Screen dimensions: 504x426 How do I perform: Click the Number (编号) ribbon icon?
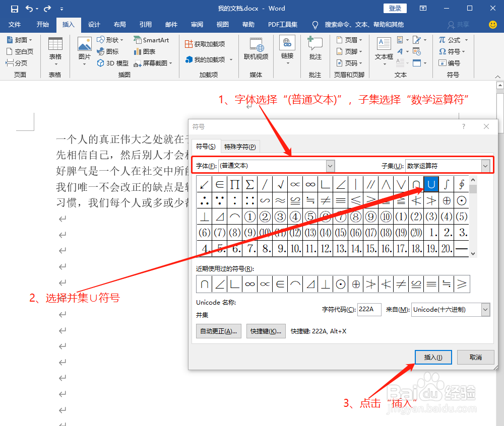point(450,63)
